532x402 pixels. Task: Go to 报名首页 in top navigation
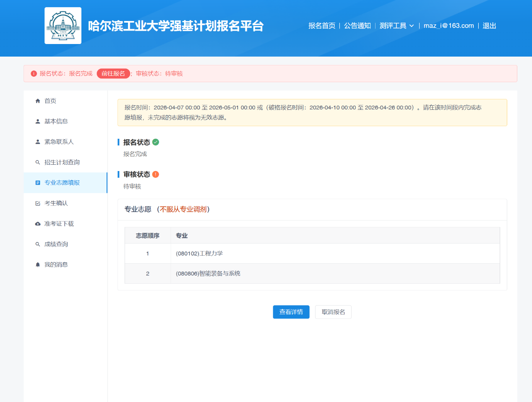click(x=322, y=26)
